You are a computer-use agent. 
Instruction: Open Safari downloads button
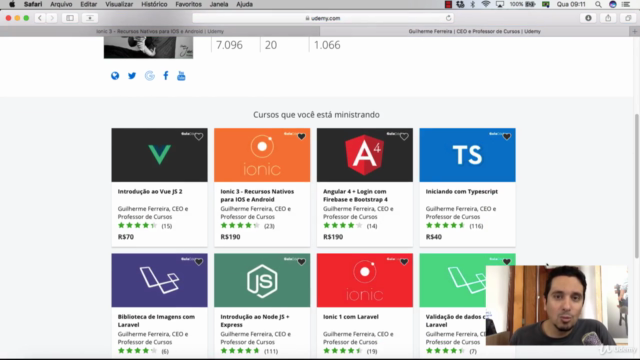pyautogui.click(x=588, y=18)
